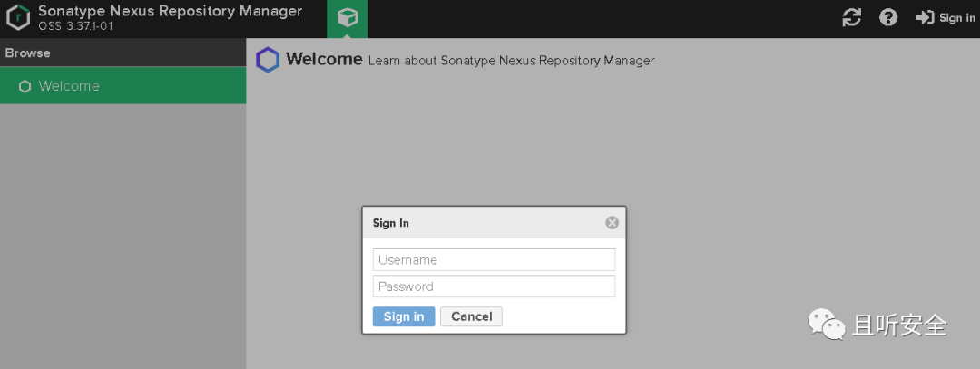Image resolution: width=980 pixels, height=369 pixels.
Task: Click the Welcome heading text
Action: [324, 59]
